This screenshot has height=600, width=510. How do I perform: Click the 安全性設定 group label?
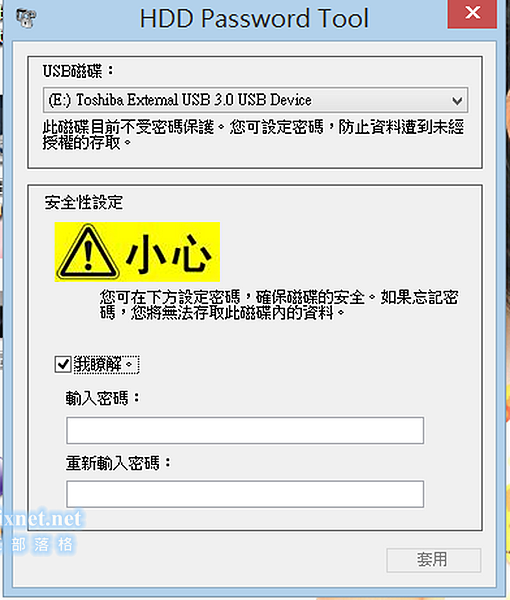pos(83,202)
